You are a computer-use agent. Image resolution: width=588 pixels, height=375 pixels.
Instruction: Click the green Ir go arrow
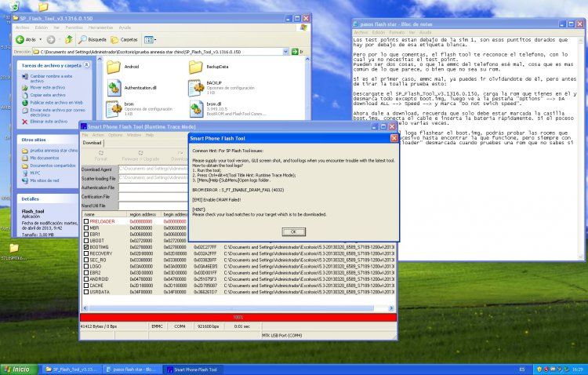tap(295, 52)
